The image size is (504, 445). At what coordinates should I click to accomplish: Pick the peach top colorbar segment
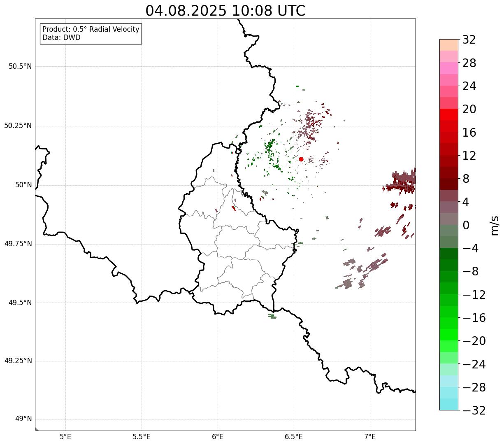point(449,45)
